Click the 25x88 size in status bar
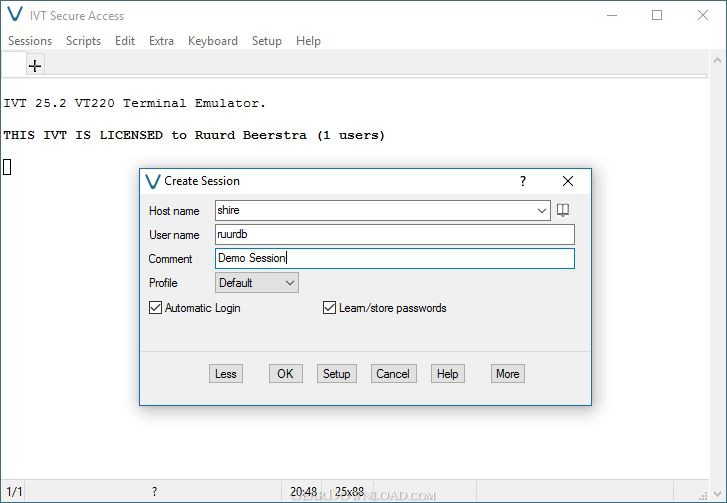This screenshot has height=503, width=727. [x=349, y=491]
